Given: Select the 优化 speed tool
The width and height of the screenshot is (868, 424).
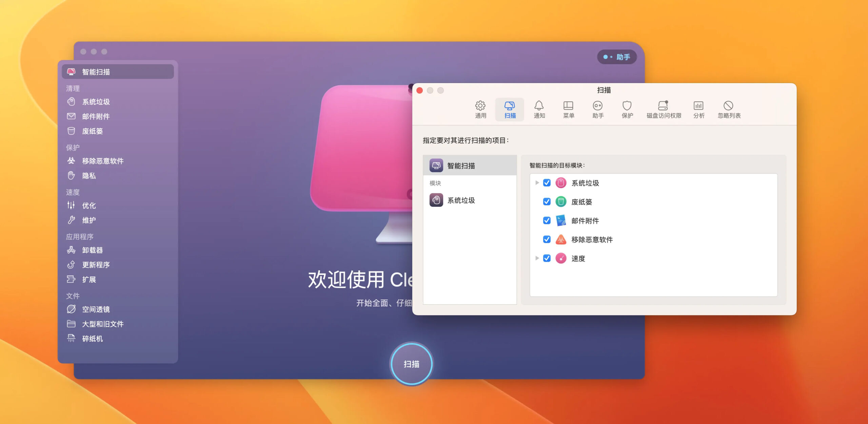Looking at the screenshot, I should (x=89, y=205).
